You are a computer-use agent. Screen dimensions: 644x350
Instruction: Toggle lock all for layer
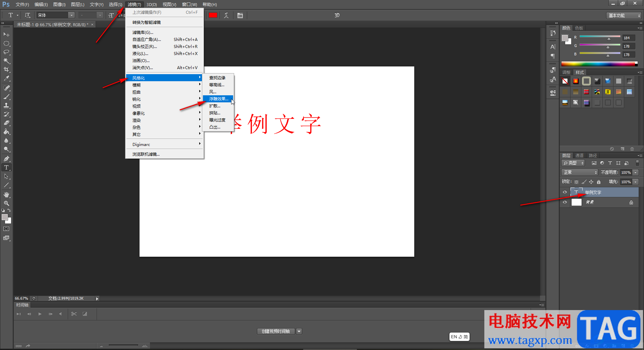click(x=599, y=182)
